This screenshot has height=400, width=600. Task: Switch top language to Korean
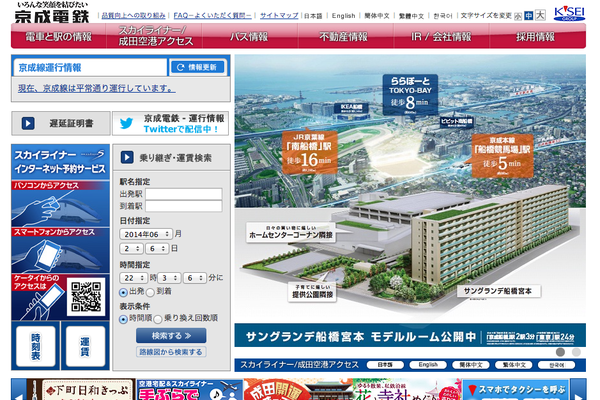443,16
